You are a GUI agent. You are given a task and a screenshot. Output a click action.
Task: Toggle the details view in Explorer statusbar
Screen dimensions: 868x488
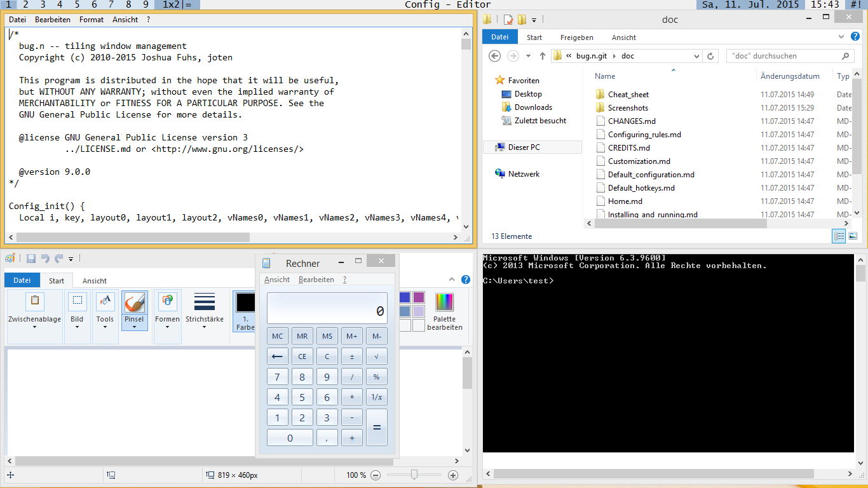coord(838,236)
